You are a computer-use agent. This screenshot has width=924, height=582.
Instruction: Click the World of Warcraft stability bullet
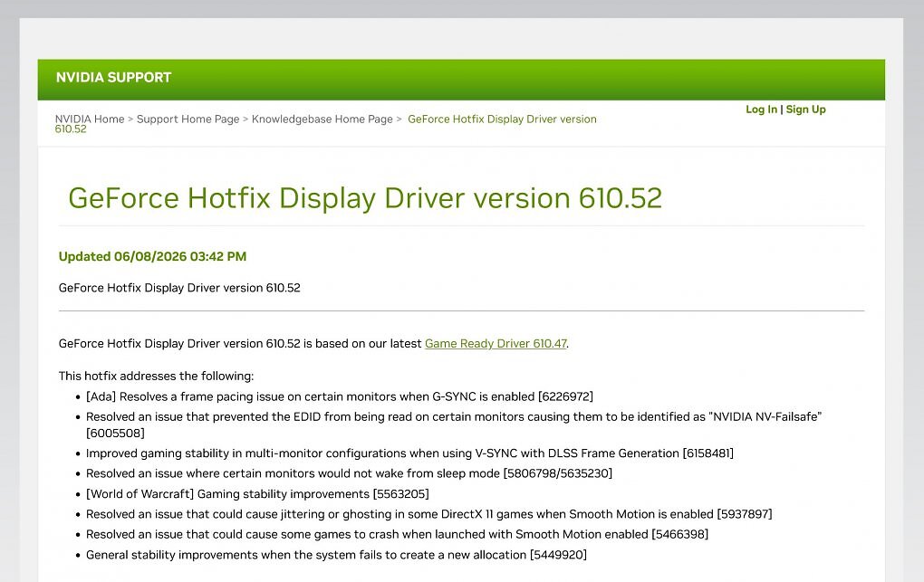257,493
